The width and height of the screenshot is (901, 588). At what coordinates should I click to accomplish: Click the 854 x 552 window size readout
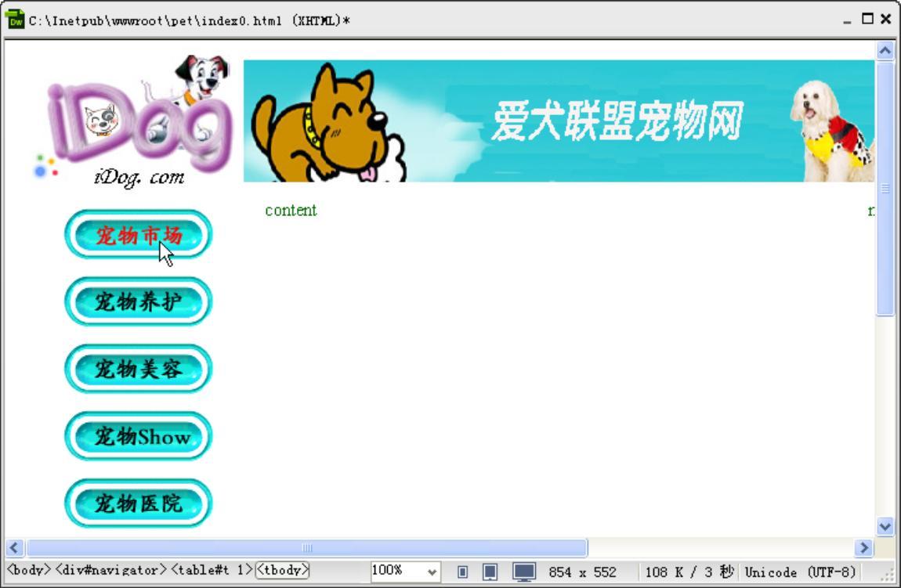582,572
